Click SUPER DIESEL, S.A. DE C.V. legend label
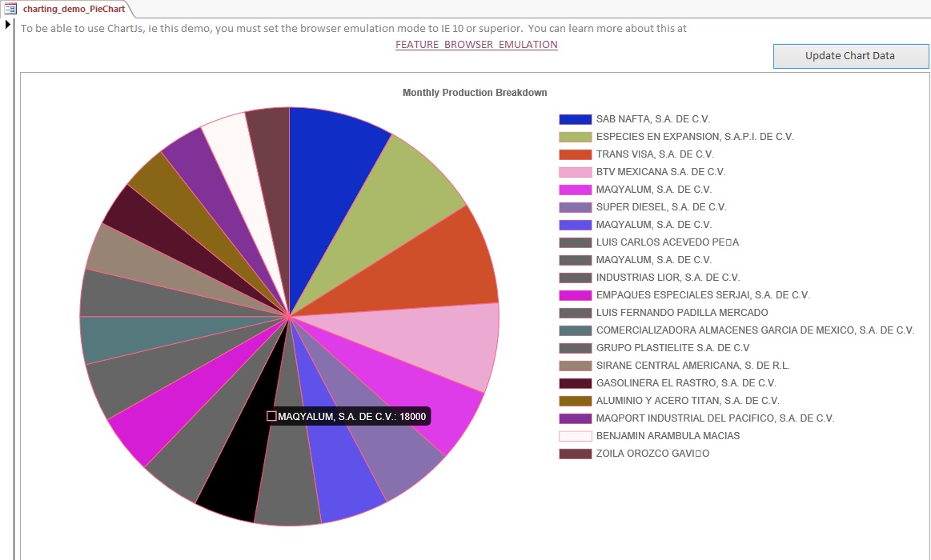The width and height of the screenshot is (931, 560). (661, 207)
